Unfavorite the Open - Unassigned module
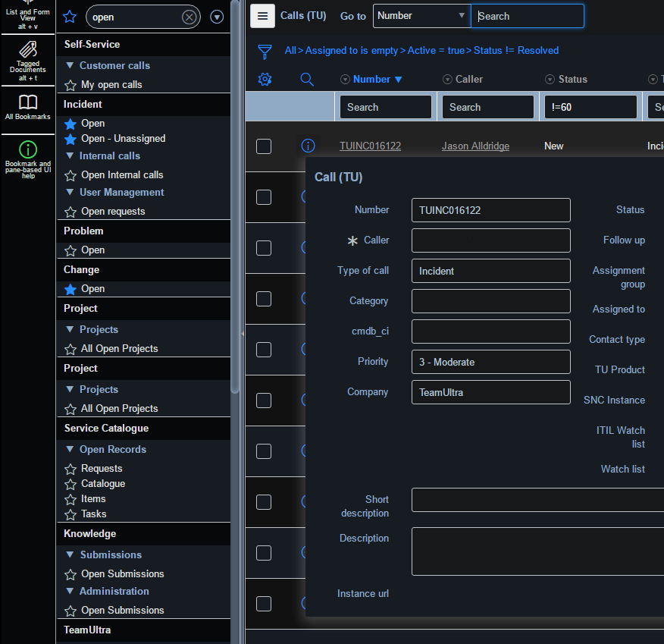This screenshot has height=644, width=664. pyautogui.click(x=70, y=138)
